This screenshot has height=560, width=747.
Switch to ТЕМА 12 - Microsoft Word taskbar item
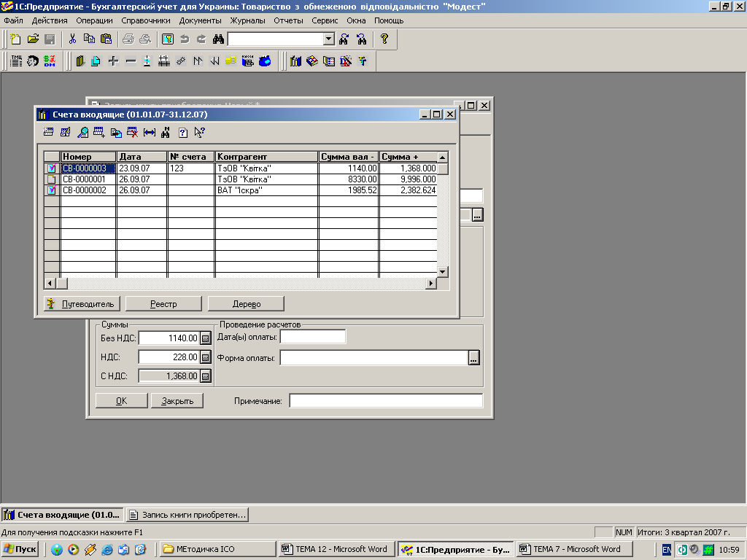tap(337, 549)
